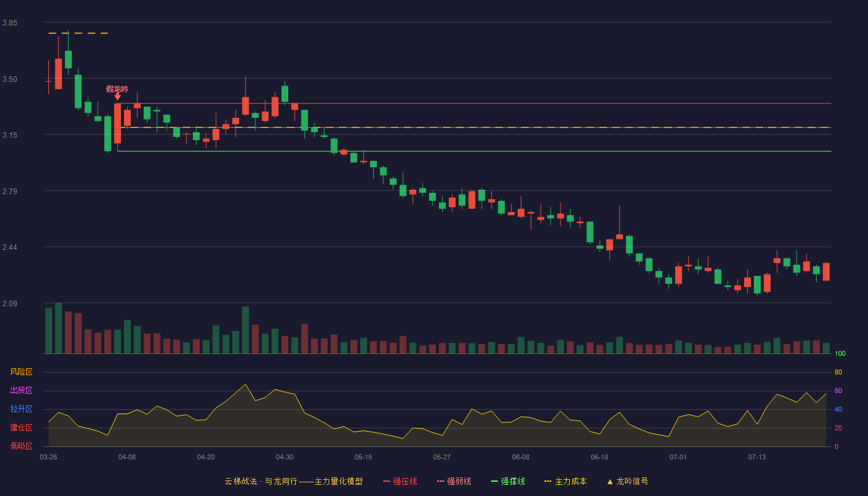Click the 假龙吟 signal label

(x=117, y=89)
